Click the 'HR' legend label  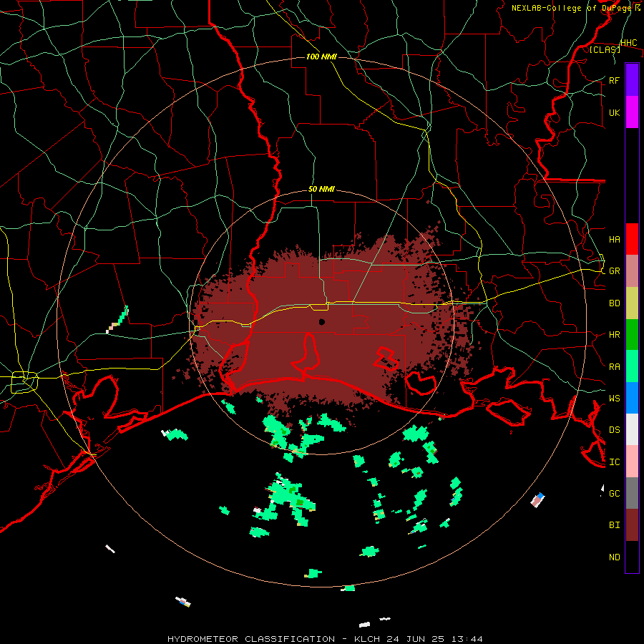coord(614,335)
